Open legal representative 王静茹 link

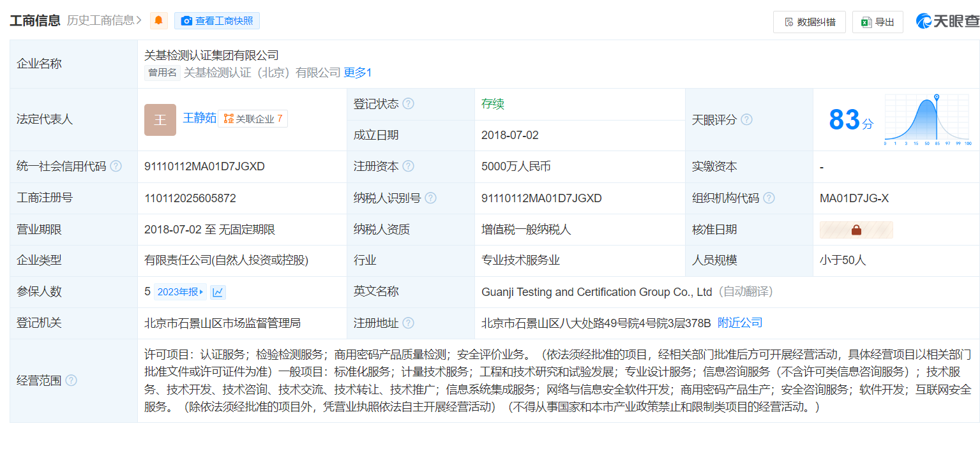(x=199, y=119)
